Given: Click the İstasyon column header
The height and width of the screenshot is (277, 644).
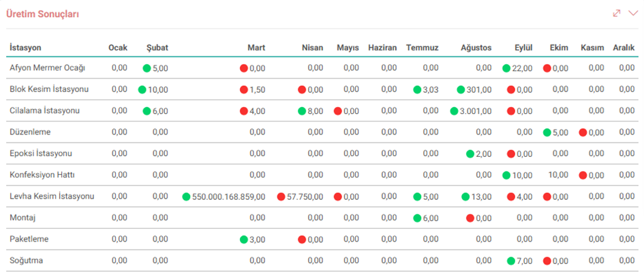Looking at the screenshot, I should 25,48.
